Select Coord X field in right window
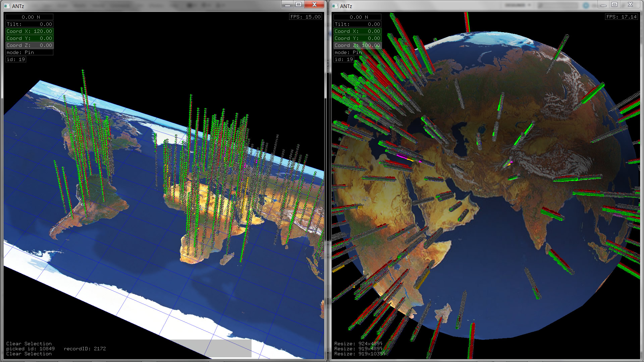Image resolution: width=644 pixels, height=362 pixels. pos(357,31)
